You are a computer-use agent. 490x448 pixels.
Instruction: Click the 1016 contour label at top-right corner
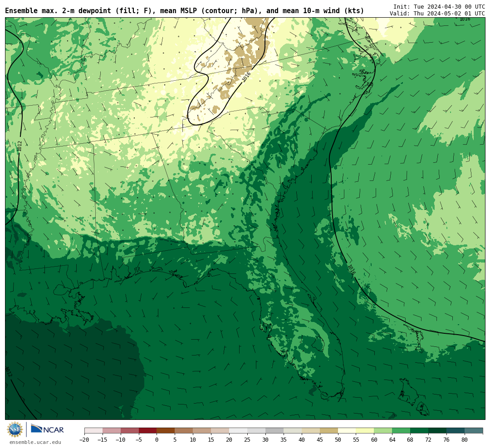click(465, 19)
